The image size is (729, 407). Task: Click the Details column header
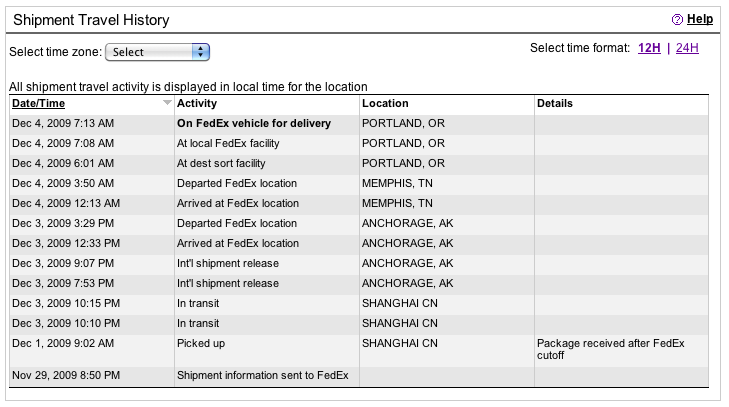click(x=555, y=103)
